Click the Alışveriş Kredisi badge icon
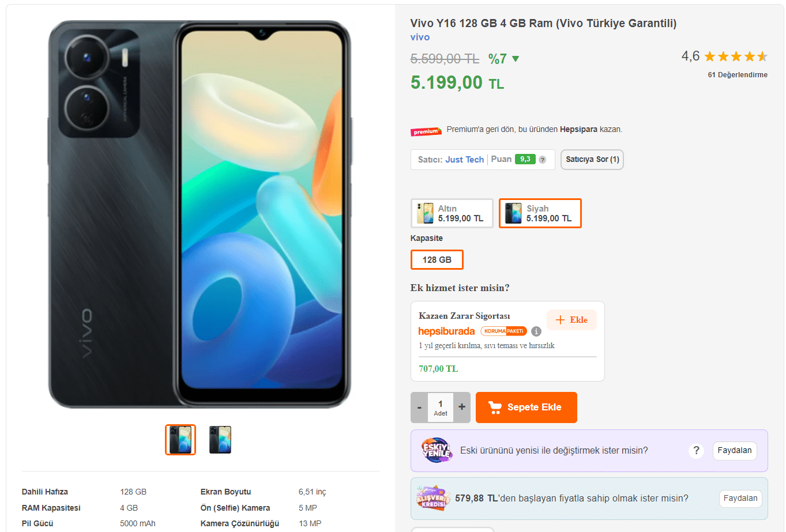The width and height of the screenshot is (786, 532). [434, 499]
